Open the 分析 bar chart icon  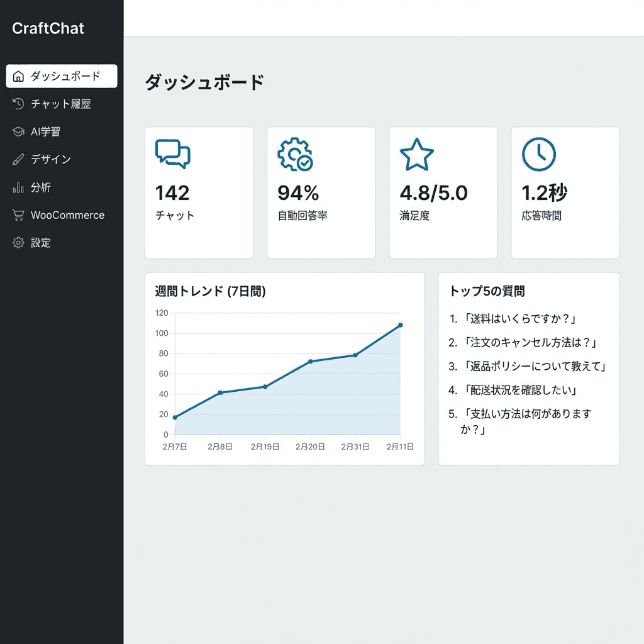18,187
